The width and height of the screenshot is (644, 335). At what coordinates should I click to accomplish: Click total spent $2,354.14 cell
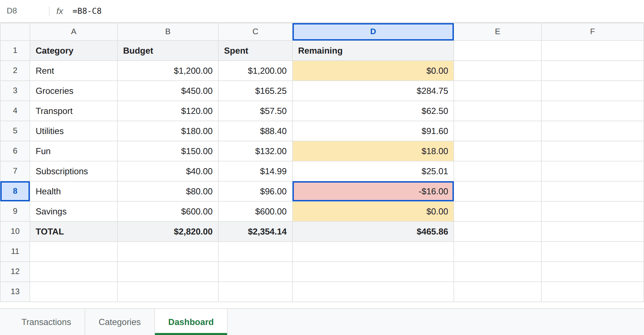tap(256, 231)
